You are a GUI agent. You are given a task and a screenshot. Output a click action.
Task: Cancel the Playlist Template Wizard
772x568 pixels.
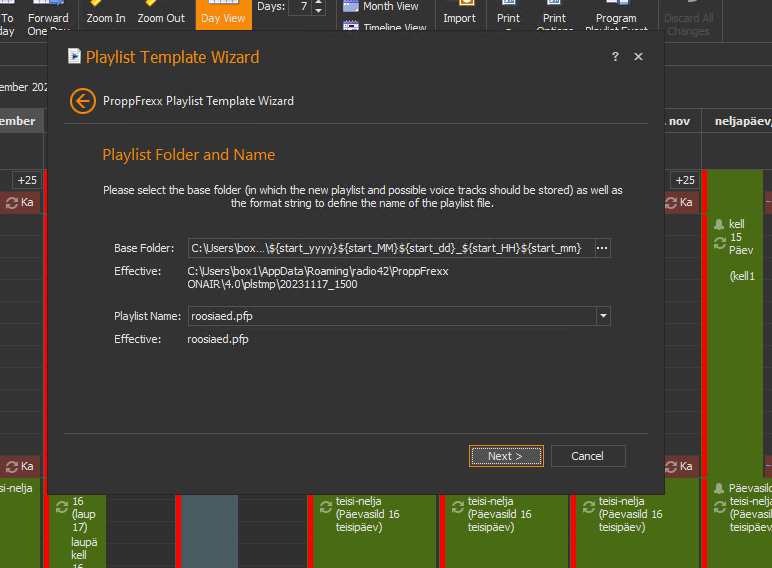587,456
